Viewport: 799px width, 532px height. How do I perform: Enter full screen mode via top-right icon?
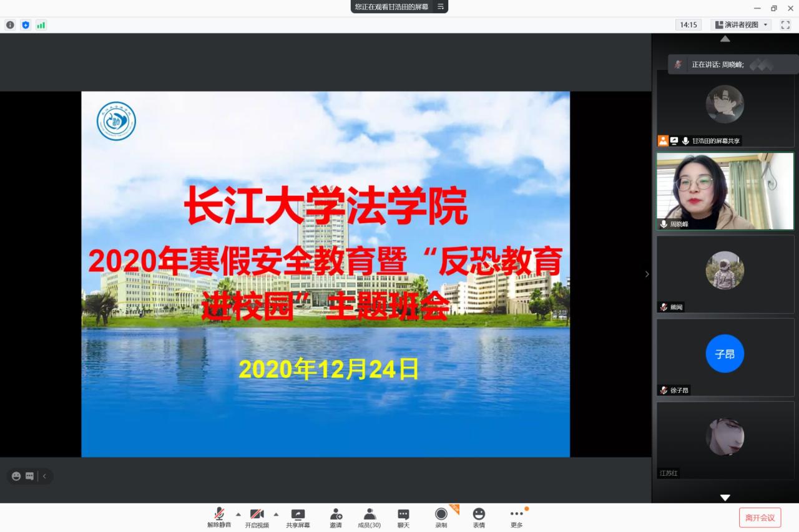click(785, 25)
